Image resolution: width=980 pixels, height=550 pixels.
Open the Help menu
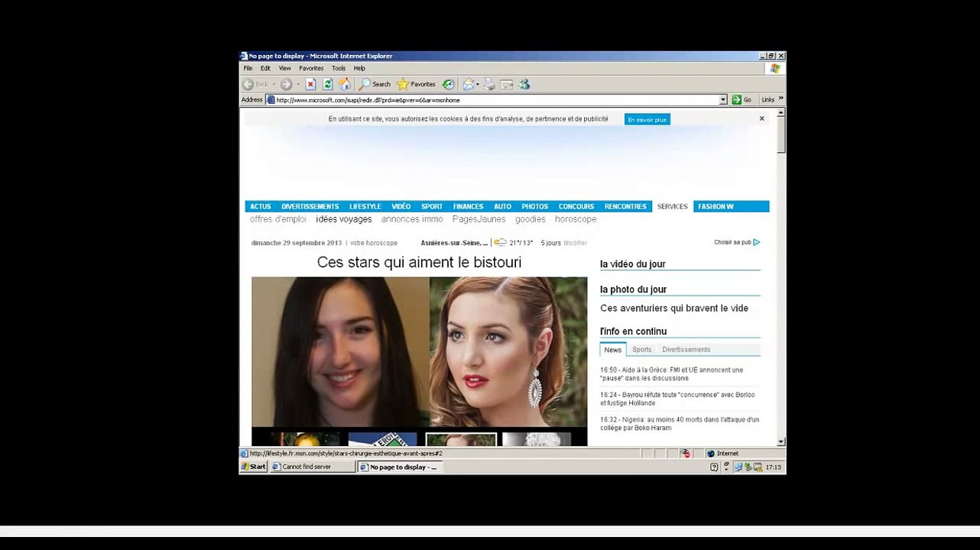coord(359,68)
